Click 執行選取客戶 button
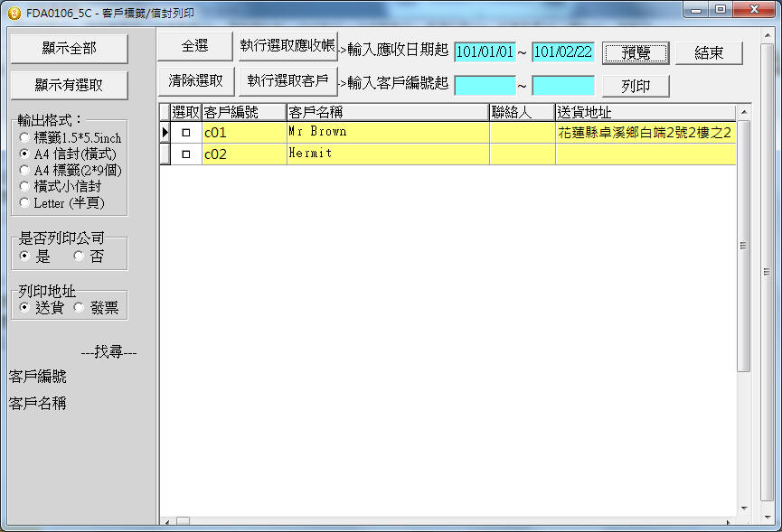The image size is (782, 532). [x=287, y=81]
